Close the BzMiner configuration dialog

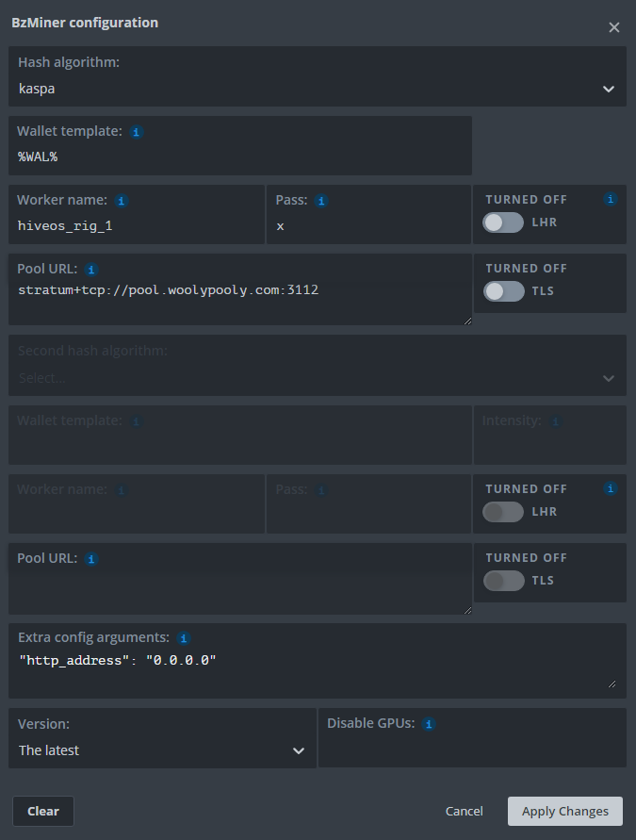614,27
